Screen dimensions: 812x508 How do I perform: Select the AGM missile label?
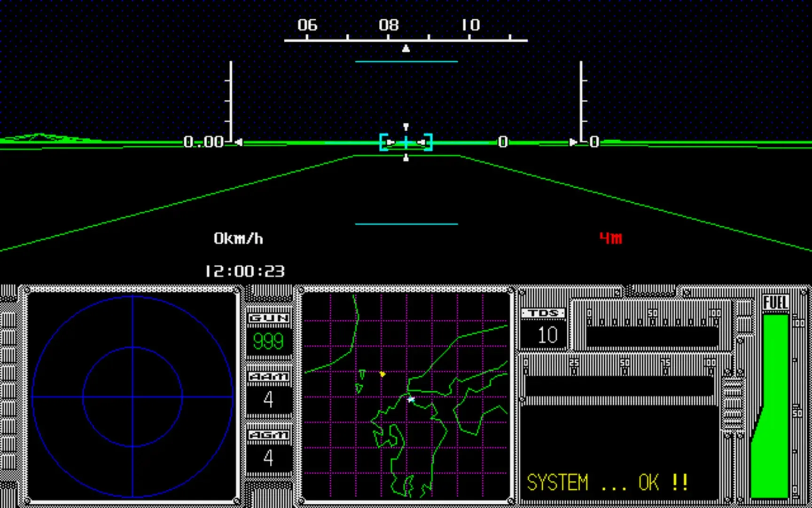268,435
